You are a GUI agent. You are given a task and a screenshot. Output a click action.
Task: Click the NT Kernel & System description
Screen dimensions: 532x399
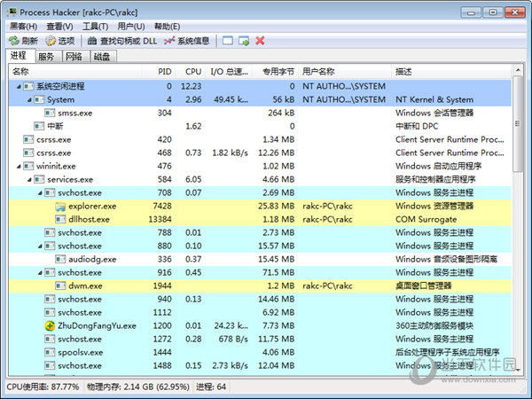pyautogui.click(x=434, y=99)
